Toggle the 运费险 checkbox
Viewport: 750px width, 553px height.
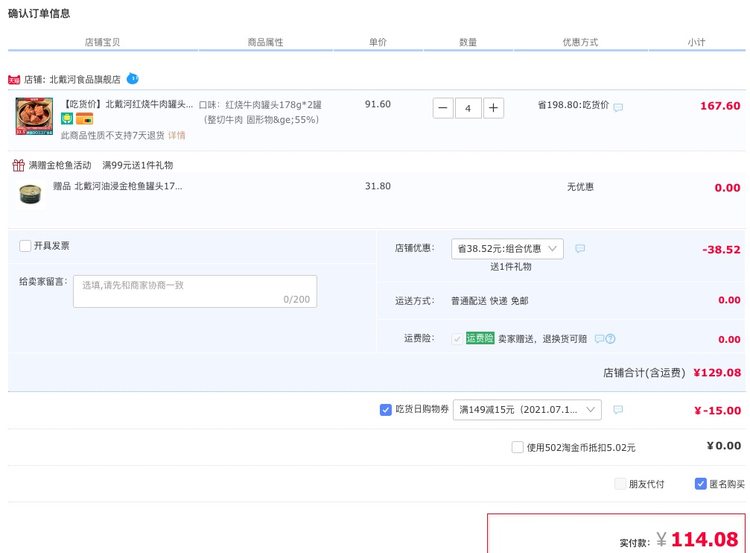457,339
